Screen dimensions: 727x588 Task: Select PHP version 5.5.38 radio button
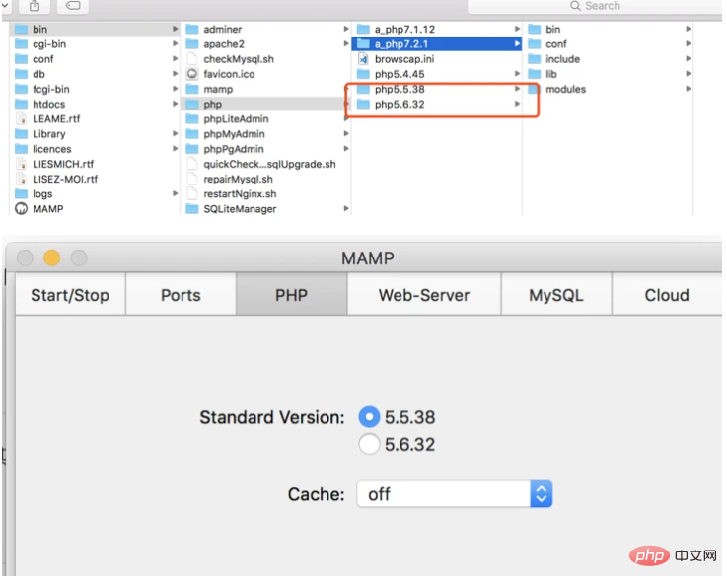[x=369, y=417]
